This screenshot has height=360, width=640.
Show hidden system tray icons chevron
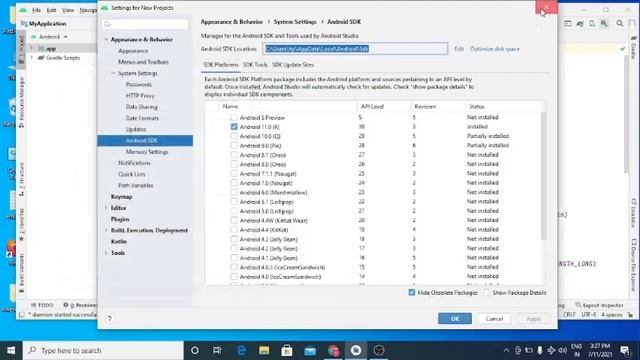[x=506, y=350]
